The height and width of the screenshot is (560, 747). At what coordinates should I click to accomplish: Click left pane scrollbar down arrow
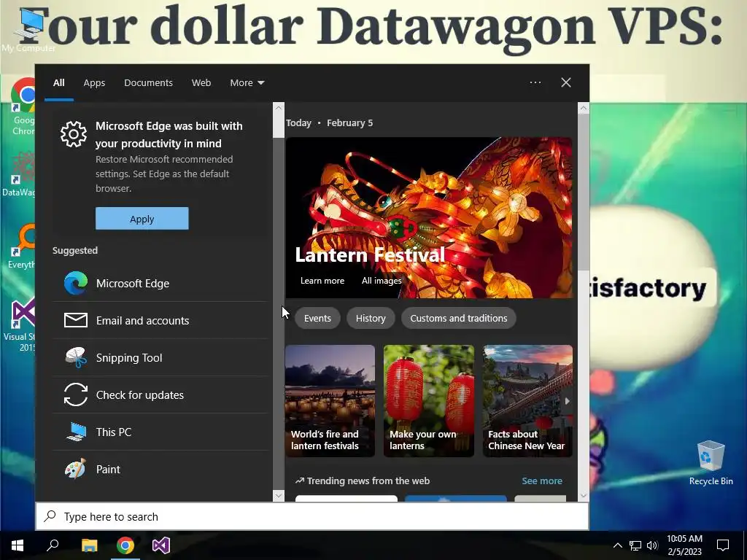tap(279, 496)
